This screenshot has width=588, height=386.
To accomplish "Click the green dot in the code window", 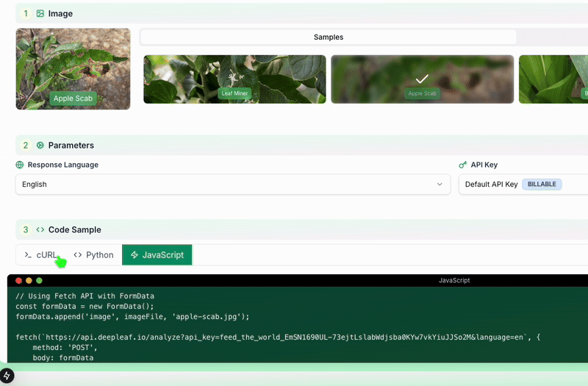I will tap(39, 281).
